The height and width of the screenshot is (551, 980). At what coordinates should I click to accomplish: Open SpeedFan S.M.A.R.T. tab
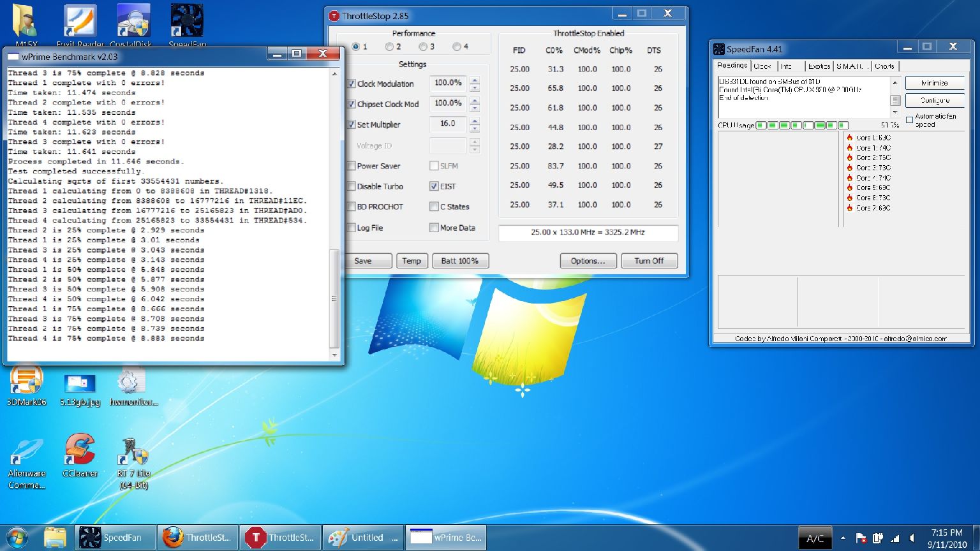[852, 66]
